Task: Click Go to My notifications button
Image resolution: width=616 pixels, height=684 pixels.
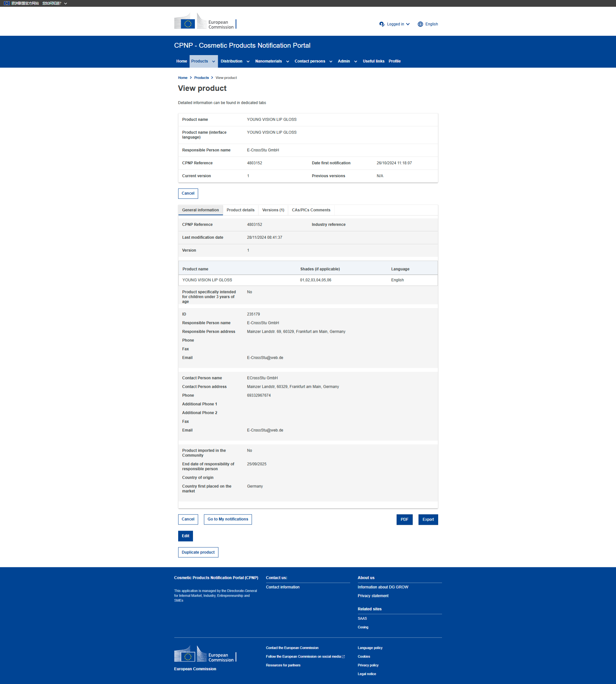Action: point(228,519)
